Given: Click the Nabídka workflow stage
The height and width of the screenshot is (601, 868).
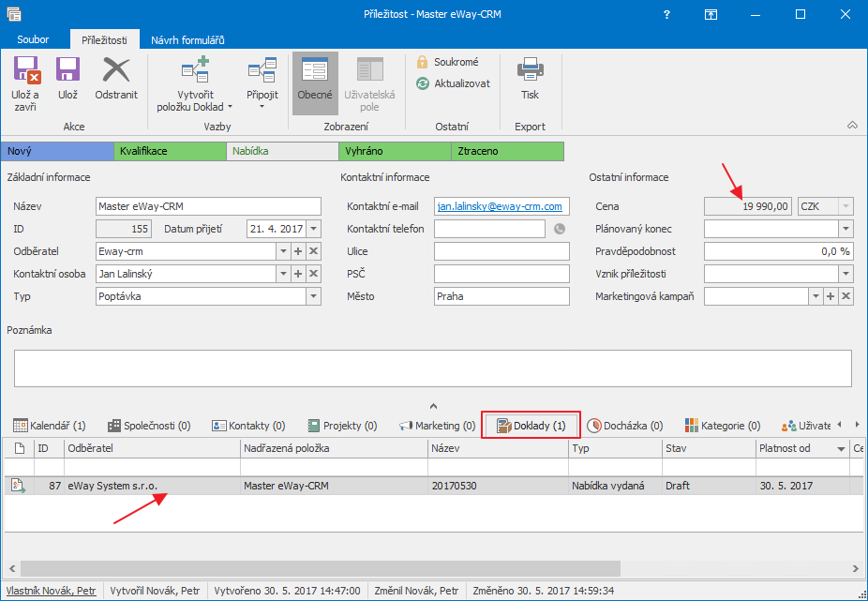Looking at the screenshot, I should point(282,151).
